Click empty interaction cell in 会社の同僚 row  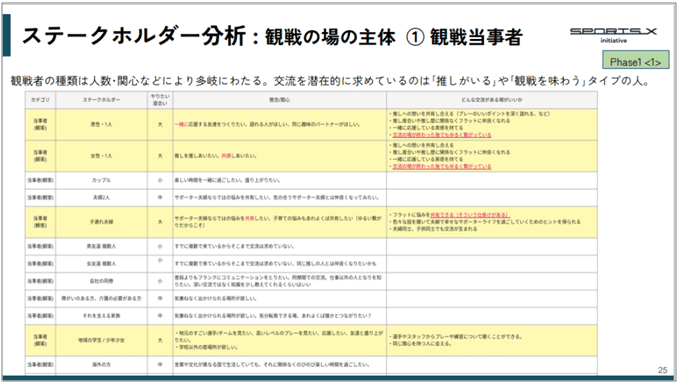pos(492,281)
